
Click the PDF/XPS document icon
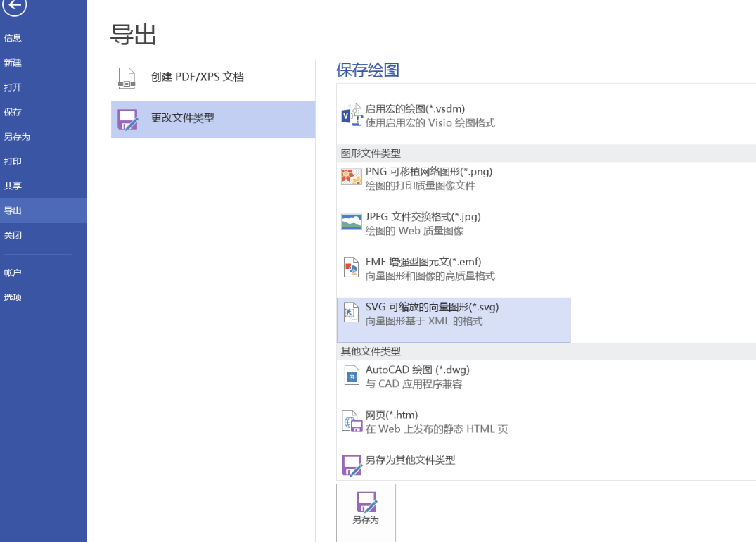pyautogui.click(x=127, y=78)
